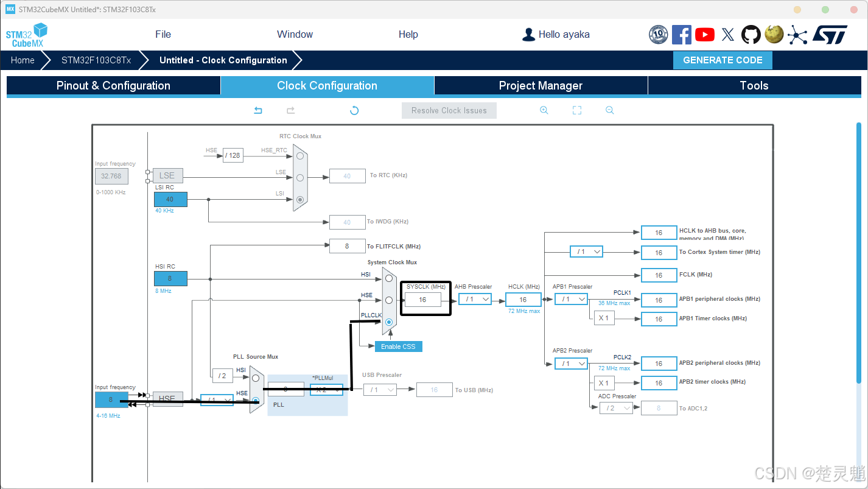Screen dimensions: 868x489
Task: Click the Hello ayaka account label
Action: pos(564,35)
